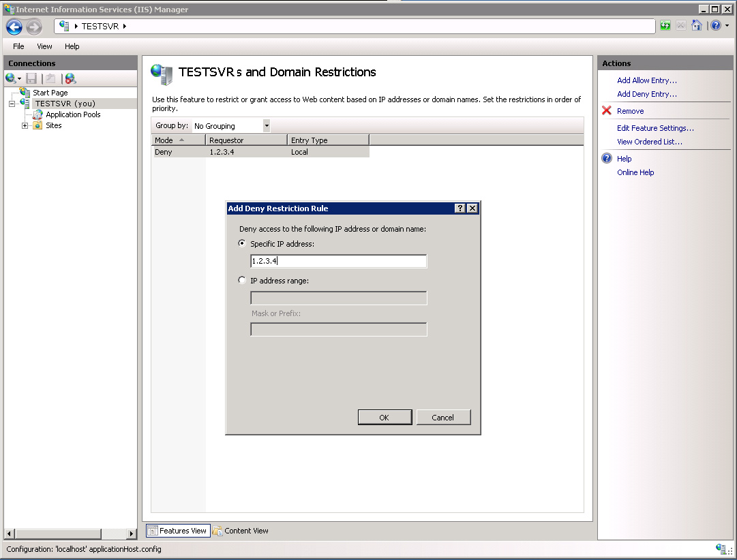Open the File menu
Screen dimensions: 737x560
[18, 46]
